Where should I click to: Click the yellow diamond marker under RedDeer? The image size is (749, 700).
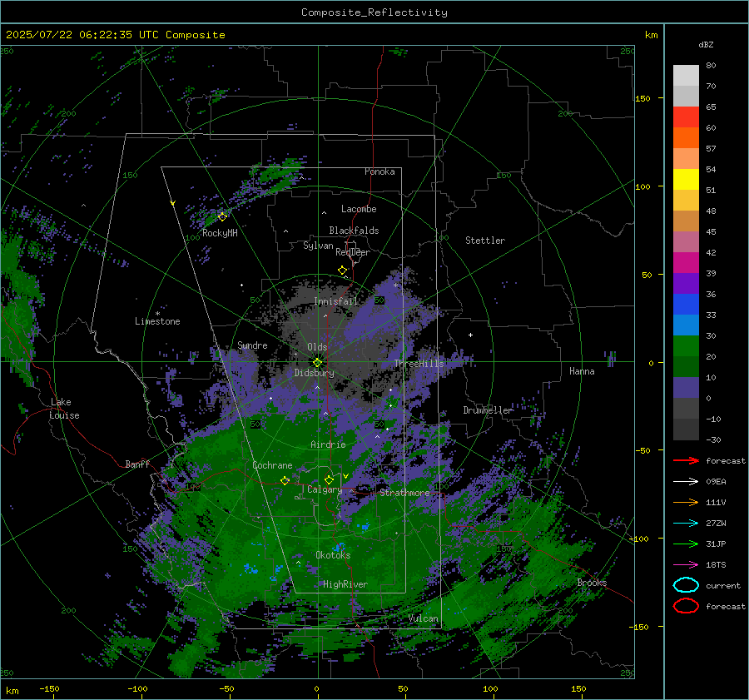[342, 271]
